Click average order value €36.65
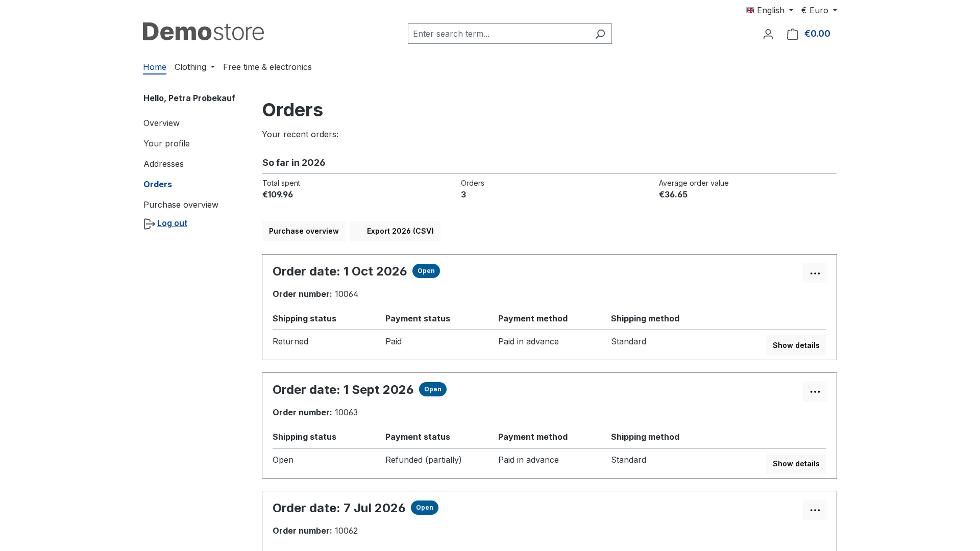The width and height of the screenshot is (980, 551). [x=673, y=194]
